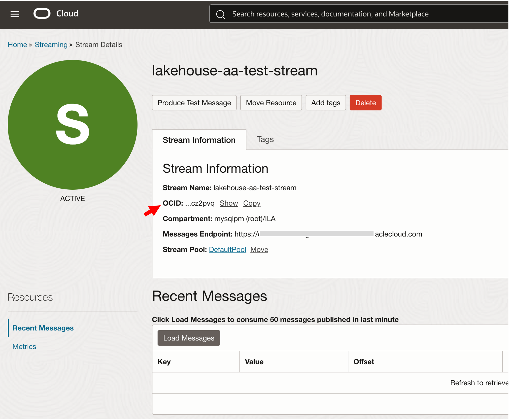Open the DefaultPool stream pool link
Viewport: 509px width, 420px height.
[227, 249]
